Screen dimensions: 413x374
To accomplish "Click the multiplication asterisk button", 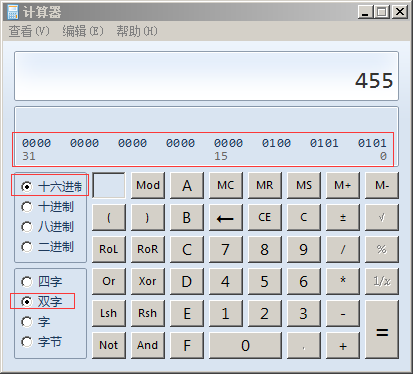I will [x=343, y=281].
